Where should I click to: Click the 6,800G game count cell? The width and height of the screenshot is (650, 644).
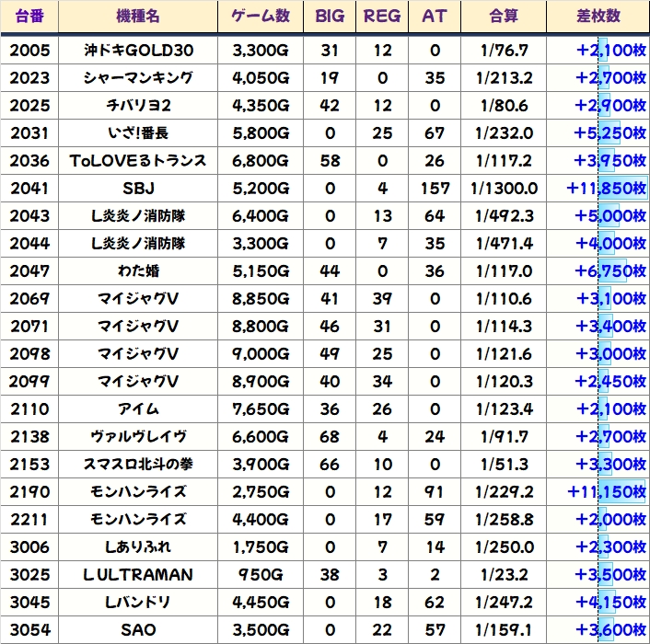click(x=261, y=161)
